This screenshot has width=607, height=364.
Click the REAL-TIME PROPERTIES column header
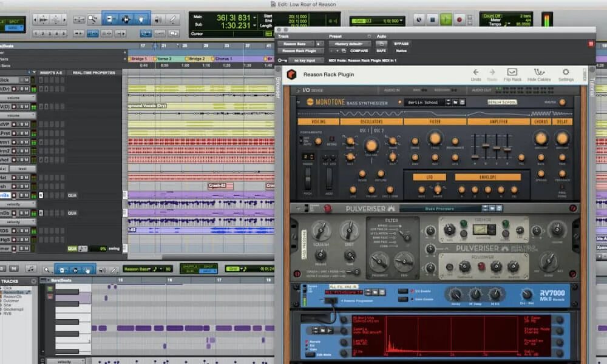(93, 73)
